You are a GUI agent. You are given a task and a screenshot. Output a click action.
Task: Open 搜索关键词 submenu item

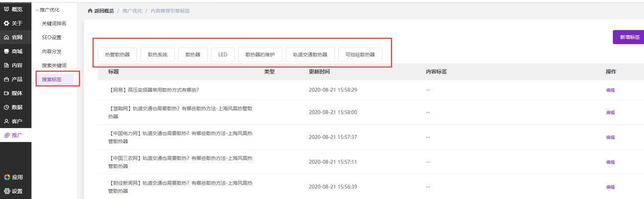[x=54, y=65]
